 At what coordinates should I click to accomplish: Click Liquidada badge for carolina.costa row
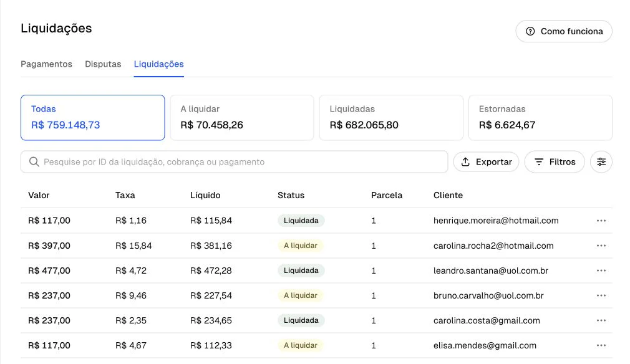(x=301, y=320)
